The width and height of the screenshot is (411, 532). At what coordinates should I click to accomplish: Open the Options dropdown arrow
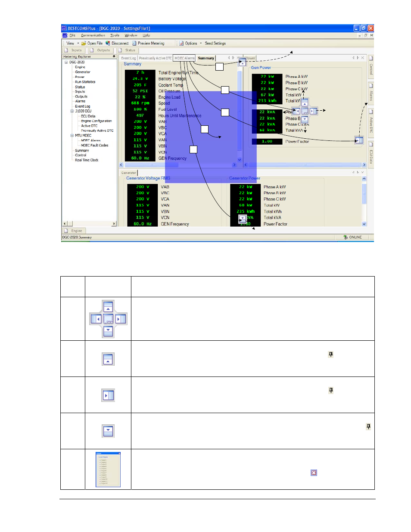[201, 43]
